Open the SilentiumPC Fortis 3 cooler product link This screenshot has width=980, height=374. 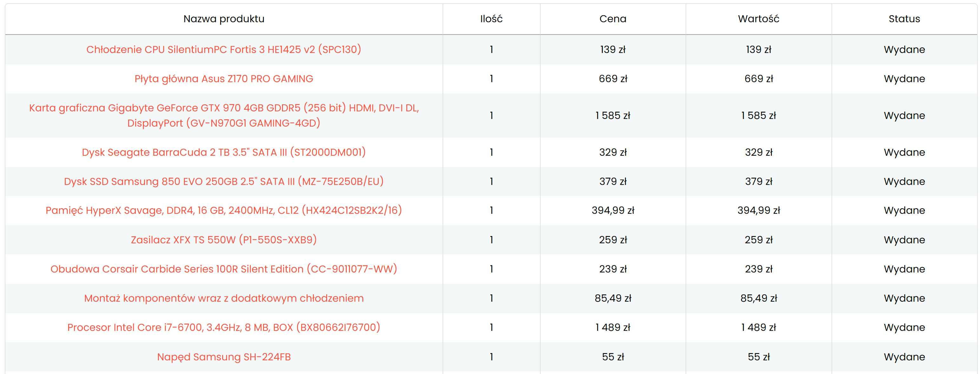coord(224,49)
